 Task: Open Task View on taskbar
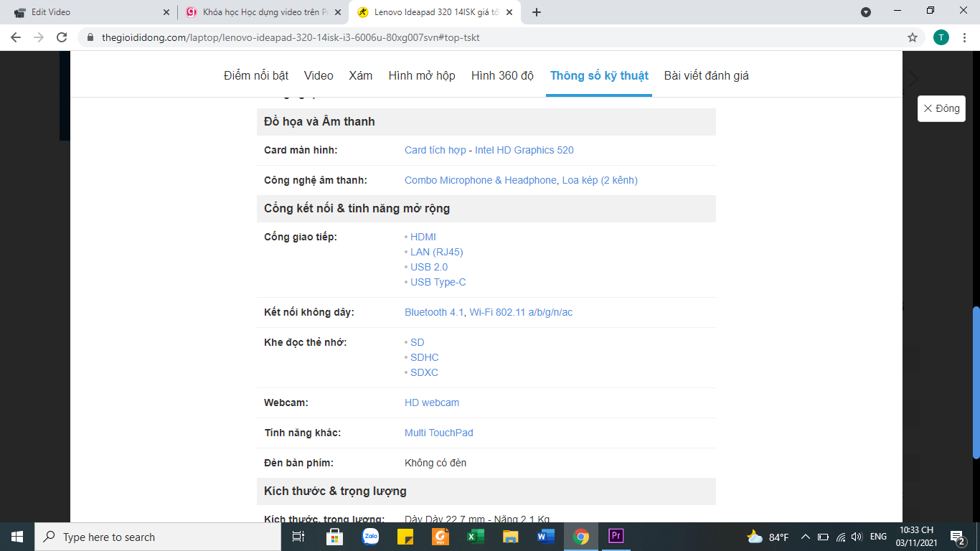tap(298, 537)
